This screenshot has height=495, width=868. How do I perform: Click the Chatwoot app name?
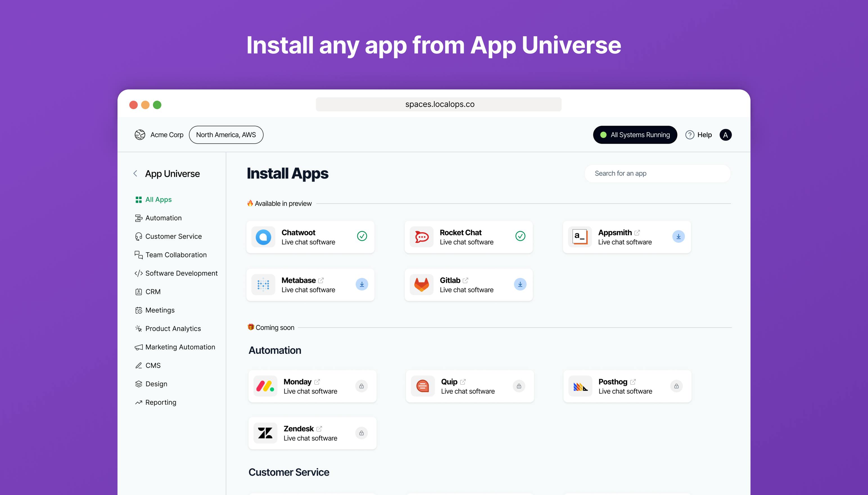coord(298,233)
